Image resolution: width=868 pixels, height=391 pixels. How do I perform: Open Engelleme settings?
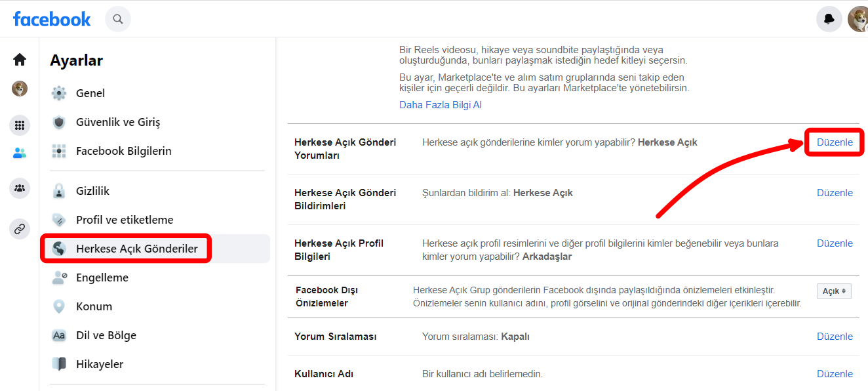tap(102, 278)
